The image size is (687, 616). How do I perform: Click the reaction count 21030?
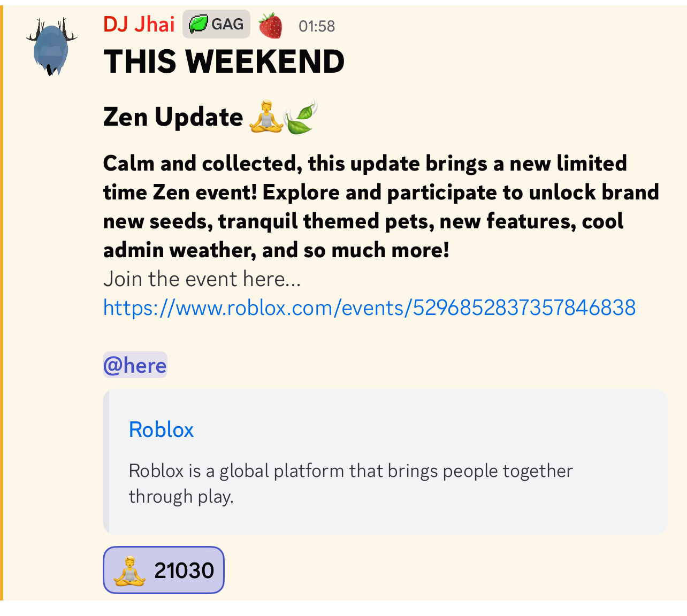(x=185, y=570)
